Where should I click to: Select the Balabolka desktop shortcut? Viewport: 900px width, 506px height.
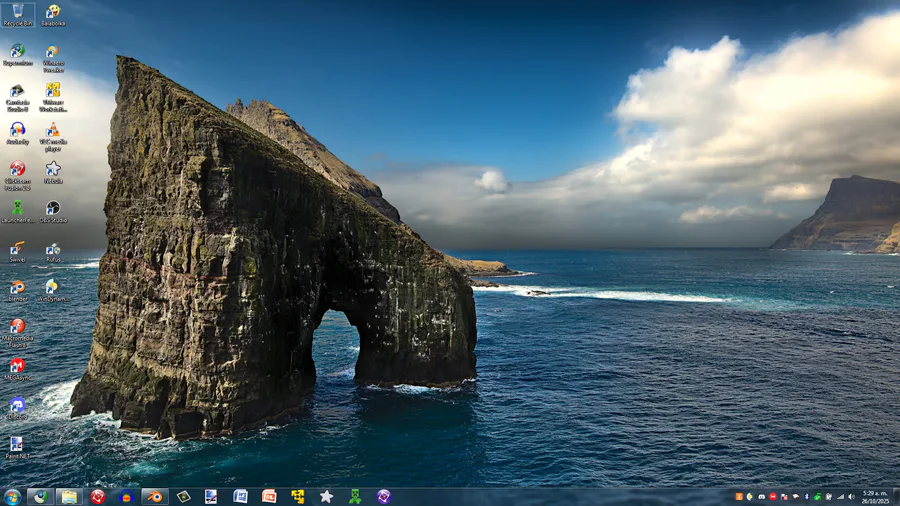[53, 15]
